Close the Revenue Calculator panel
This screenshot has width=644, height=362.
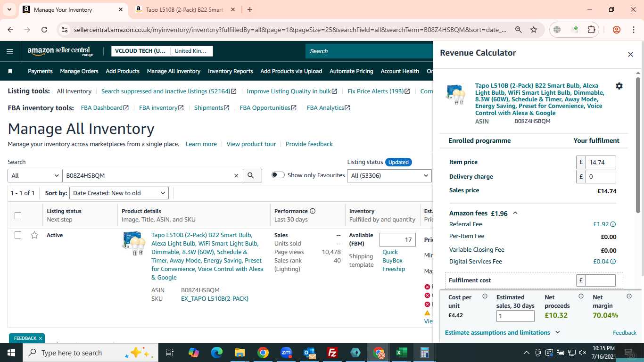630,54
